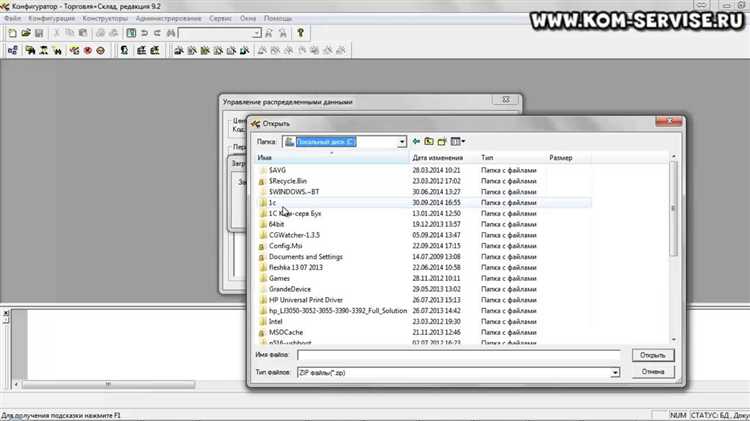Expand the Папка drive dropdown arrow

[402, 142]
